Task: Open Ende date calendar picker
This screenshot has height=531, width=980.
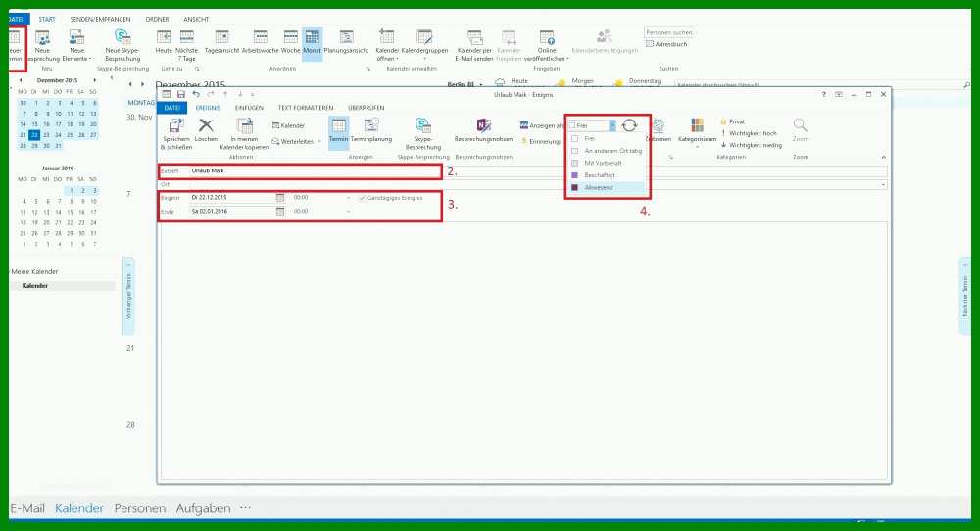Action: click(x=280, y=212)
